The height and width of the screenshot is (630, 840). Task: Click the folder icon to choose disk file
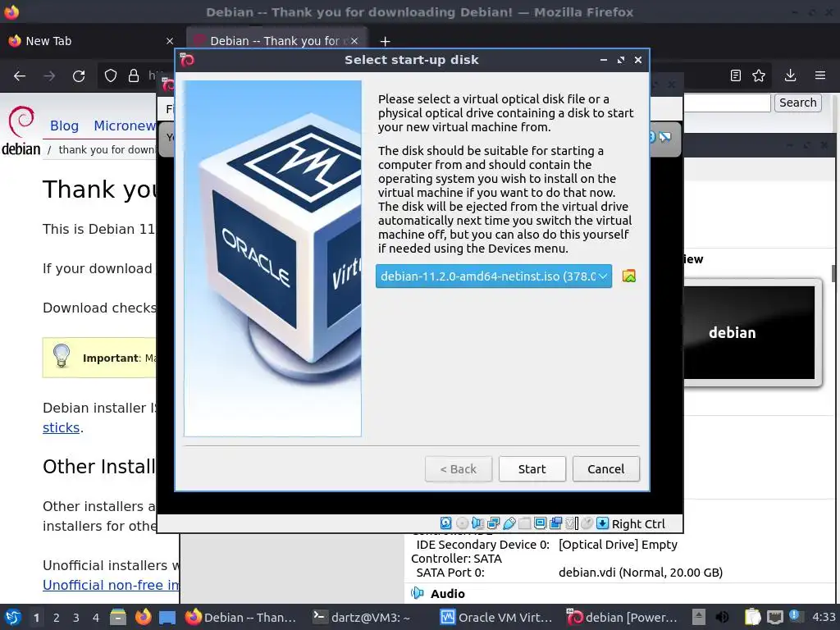[x=629, y=276]
